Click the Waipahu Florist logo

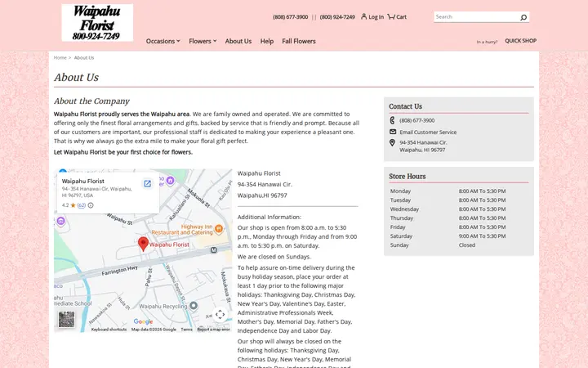pos(97,23)
